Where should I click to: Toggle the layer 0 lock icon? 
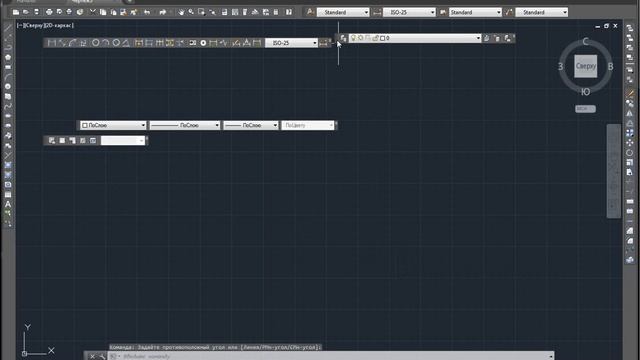375,38
